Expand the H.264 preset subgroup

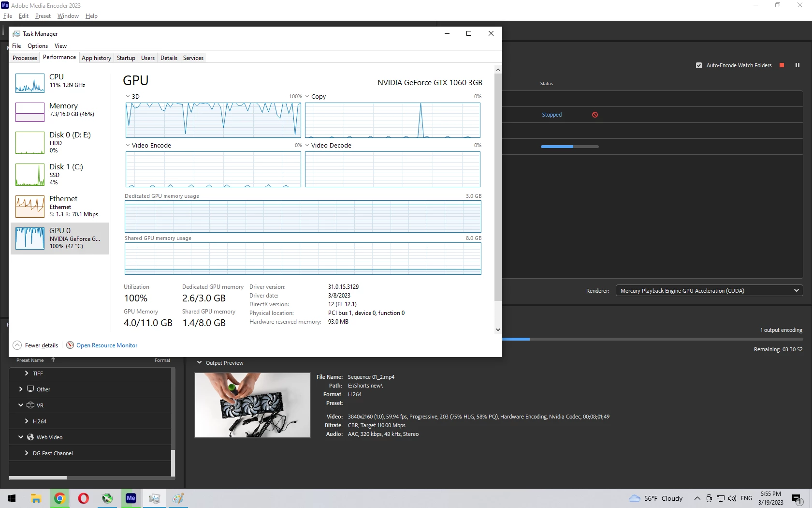pos(27,421)
